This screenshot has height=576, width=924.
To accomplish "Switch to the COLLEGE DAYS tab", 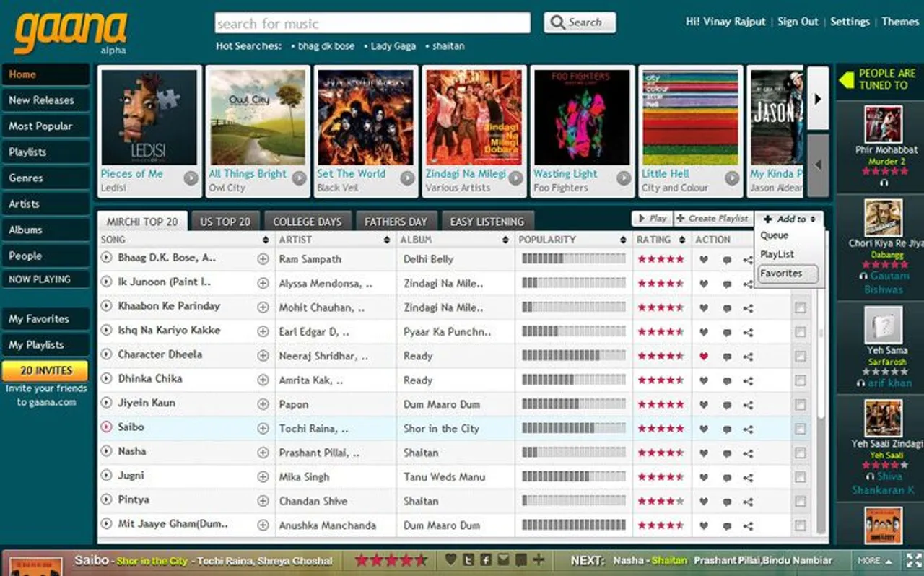I will [x=308, y=222].
